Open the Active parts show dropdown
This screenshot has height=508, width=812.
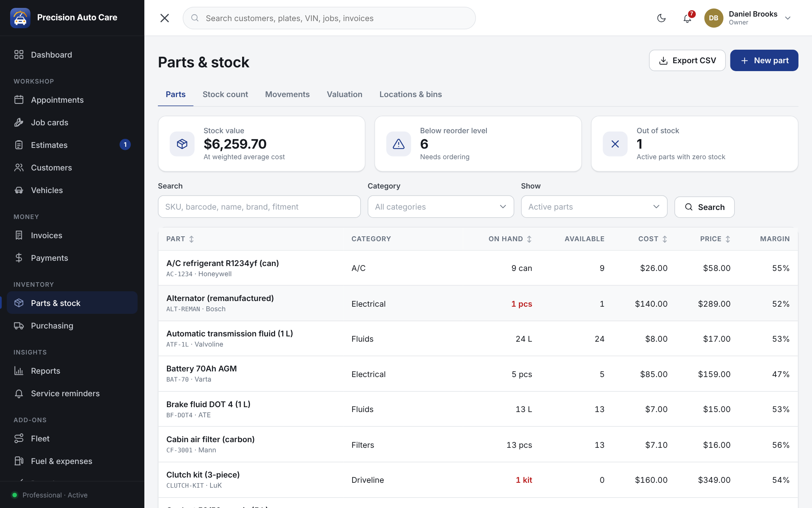click(594, 207)
